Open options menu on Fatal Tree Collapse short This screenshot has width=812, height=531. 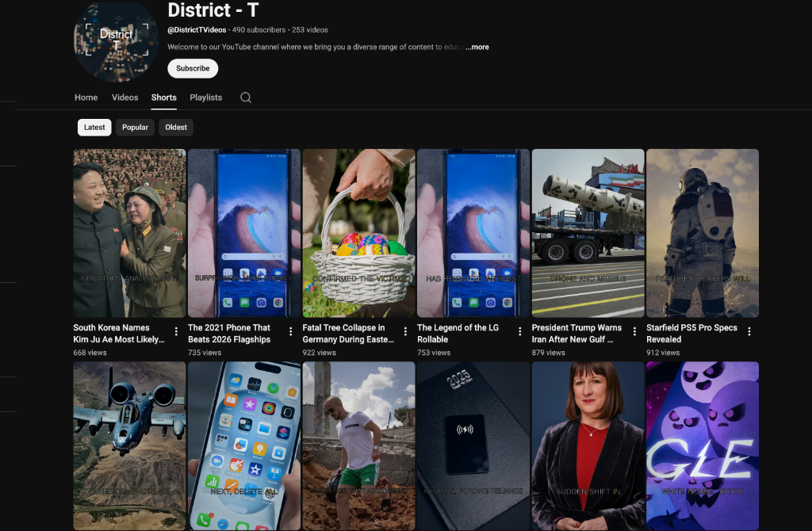click(407, 330)
